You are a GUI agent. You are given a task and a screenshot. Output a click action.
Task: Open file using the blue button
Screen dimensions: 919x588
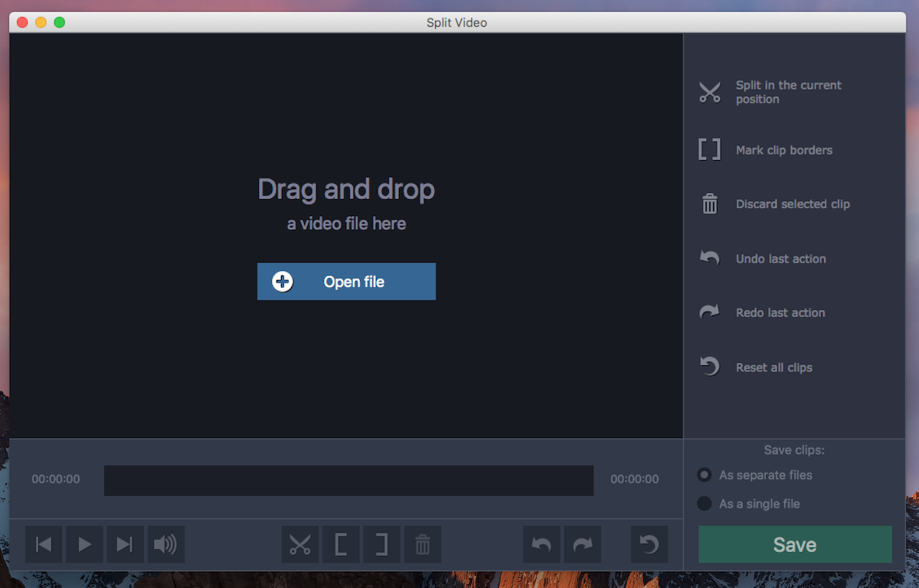(346, 282)
